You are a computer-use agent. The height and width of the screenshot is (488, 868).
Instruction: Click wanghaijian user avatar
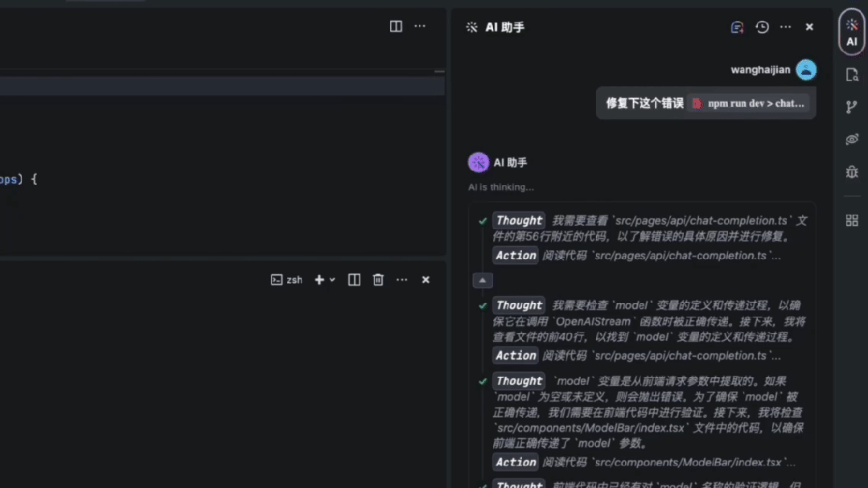point(806,70)
